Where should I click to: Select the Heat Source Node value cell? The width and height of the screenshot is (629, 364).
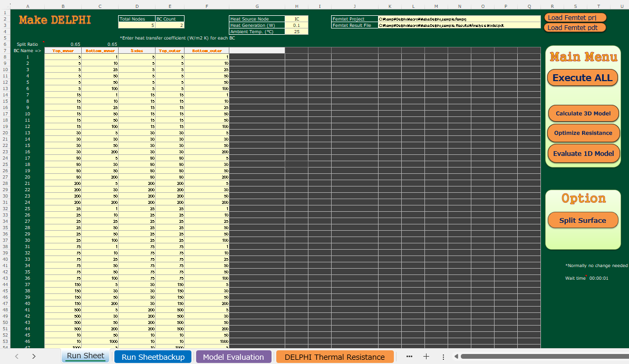pos(296,19)
